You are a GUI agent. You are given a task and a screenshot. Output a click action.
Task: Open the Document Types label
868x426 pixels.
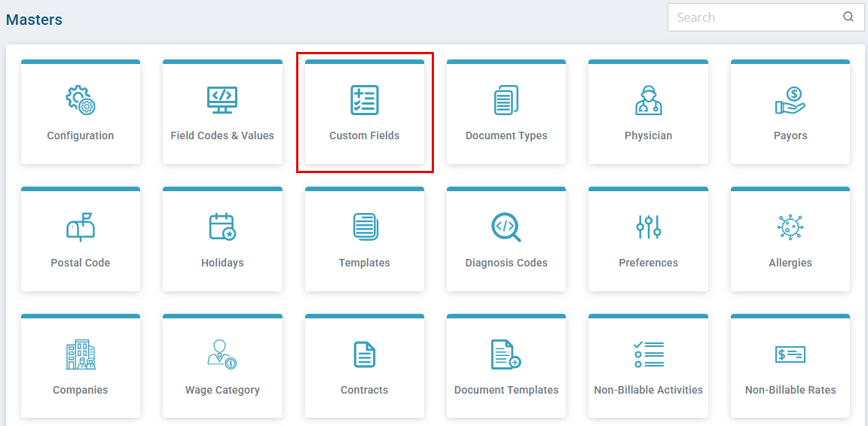click(x=506, y=135)
